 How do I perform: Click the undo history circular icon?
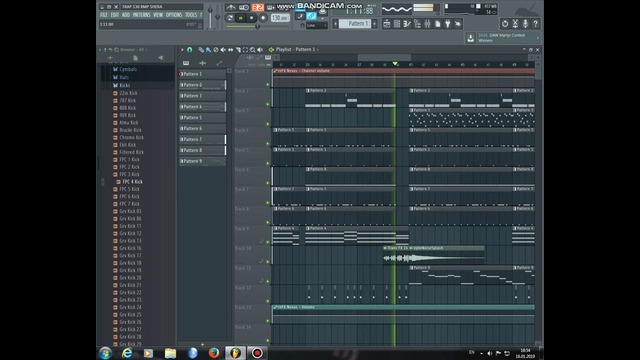505,24
